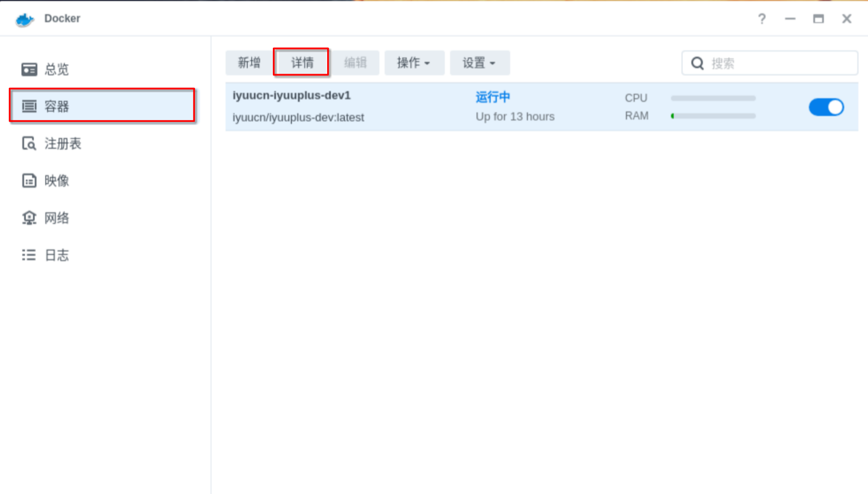
Task: Click the Docker whale logo icon
Action: 25,19
